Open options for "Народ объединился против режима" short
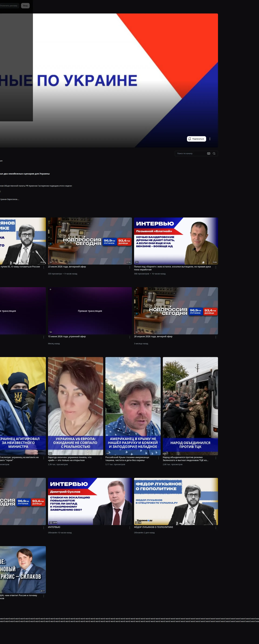Viewport: 259px width, 644px height. (216, 458)
